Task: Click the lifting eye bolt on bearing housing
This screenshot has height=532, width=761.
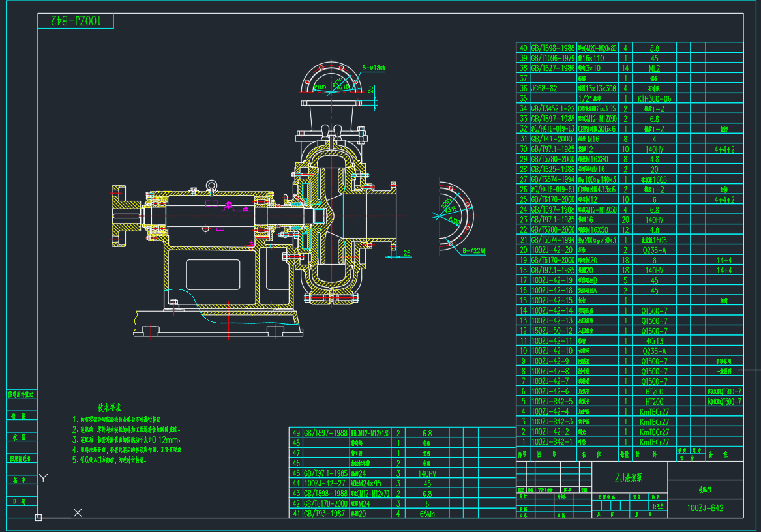Action: pyautogui.click(x=211, y=186)
